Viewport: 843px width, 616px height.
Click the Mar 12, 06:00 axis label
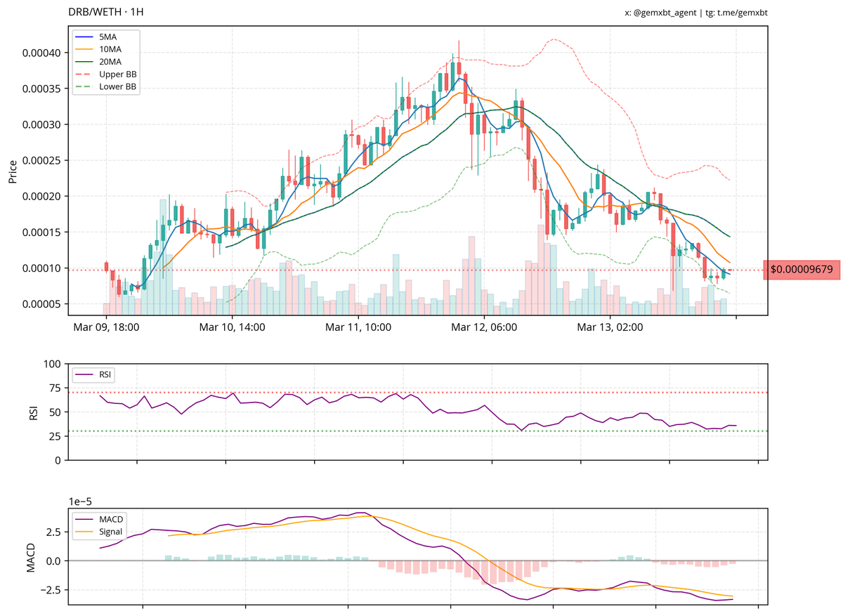[x=485, y=327]
